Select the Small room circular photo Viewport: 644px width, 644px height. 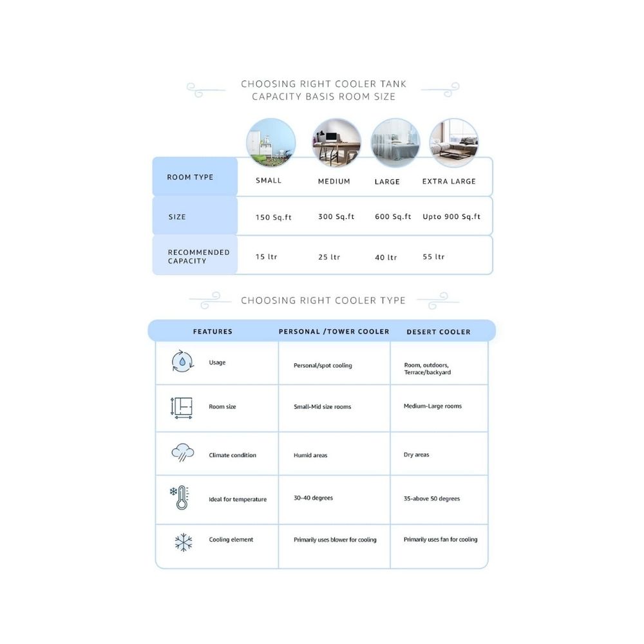pyautogui.click(x=270, y=142)
